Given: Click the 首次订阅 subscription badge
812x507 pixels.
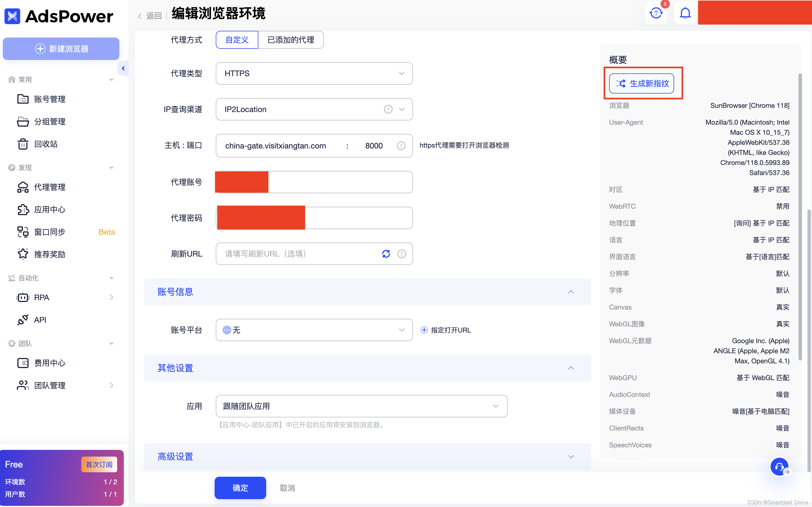Looking at the screenshot, I should coord(99,464).
